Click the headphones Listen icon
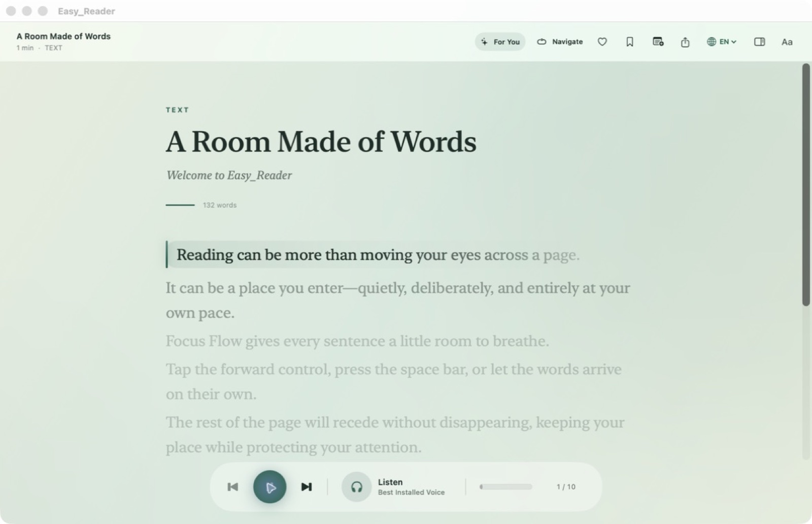812x524 pixels. [x=357, y=487]
